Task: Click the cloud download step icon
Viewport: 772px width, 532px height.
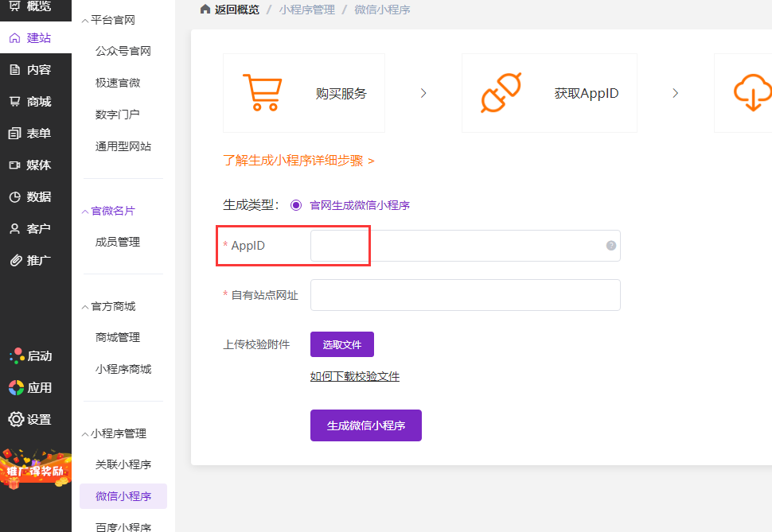Action: (x=751, y=93)
